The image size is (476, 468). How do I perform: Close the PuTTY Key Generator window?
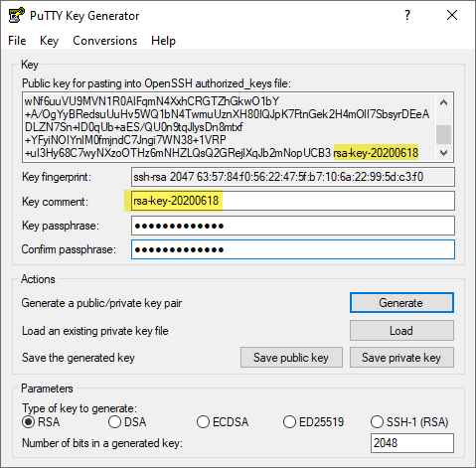click(452, 15)
